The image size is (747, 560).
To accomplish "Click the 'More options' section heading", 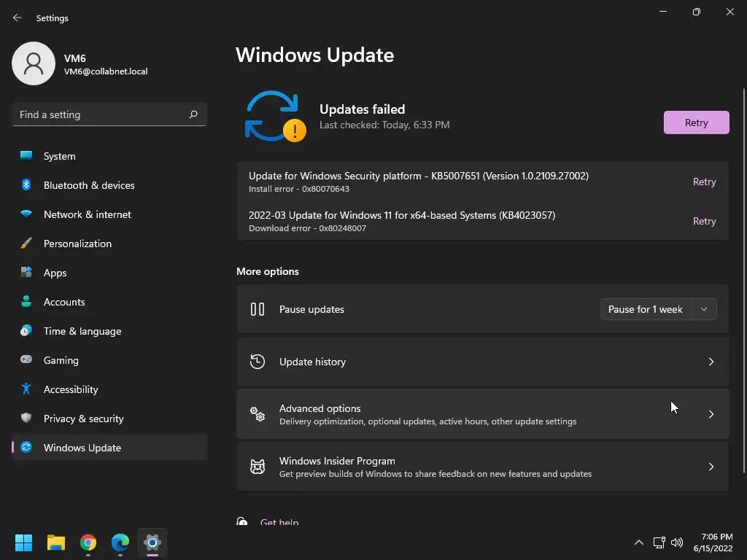I will coord(268,271).
